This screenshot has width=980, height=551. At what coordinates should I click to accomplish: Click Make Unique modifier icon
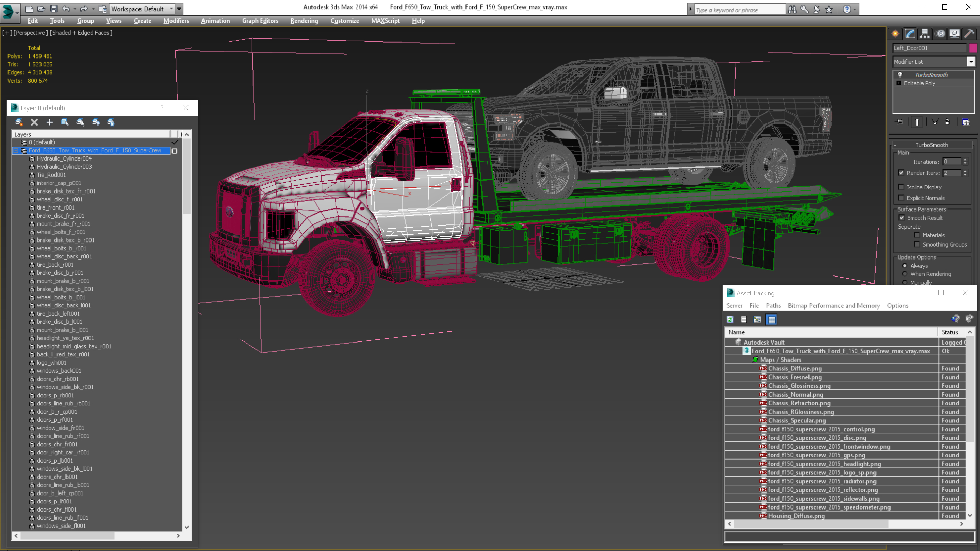[935, 122]
